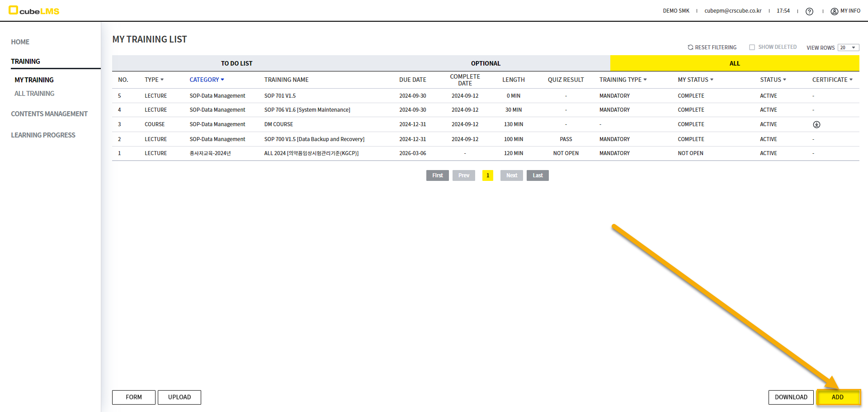Viewport: 868px width, 412px height.
Task: Click the Upload button
Action: (179, 397)
